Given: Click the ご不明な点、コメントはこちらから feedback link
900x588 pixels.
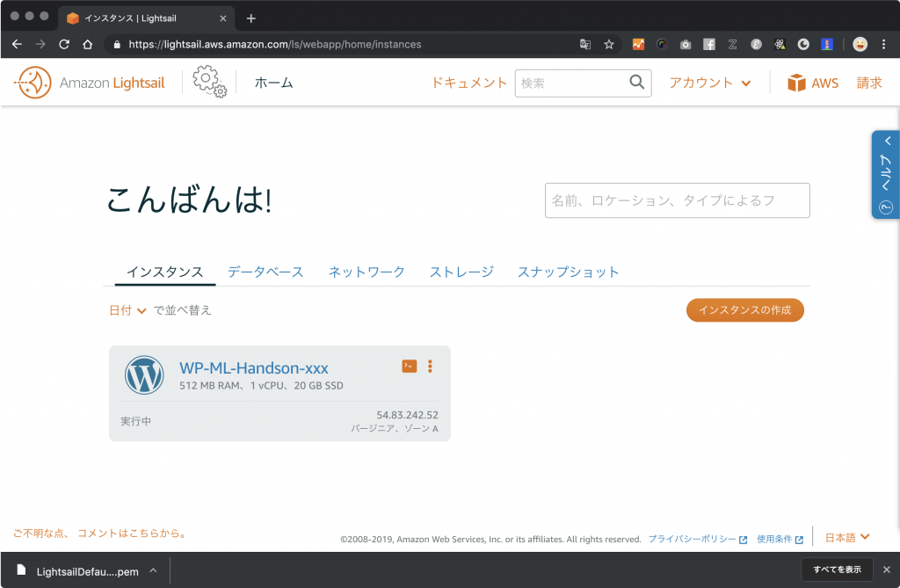Looking at the screenshot, I should tap(102, 533).
